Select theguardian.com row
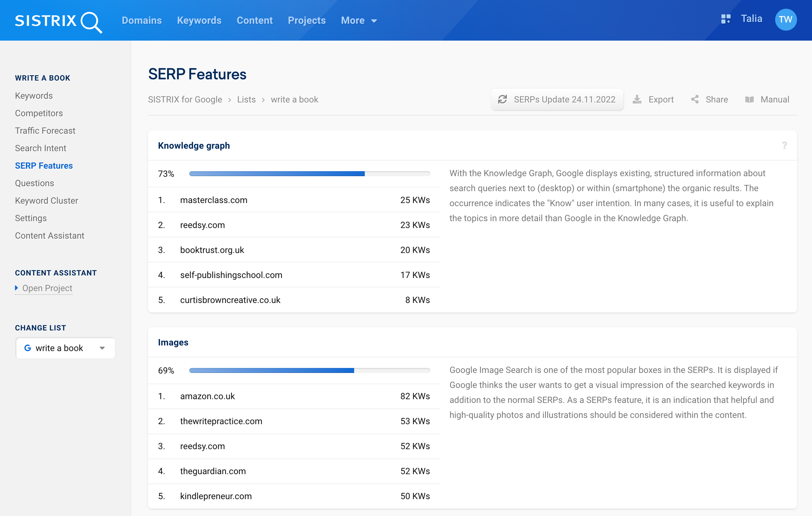Viewport: 812px width, 516px height. click(294, 471)
